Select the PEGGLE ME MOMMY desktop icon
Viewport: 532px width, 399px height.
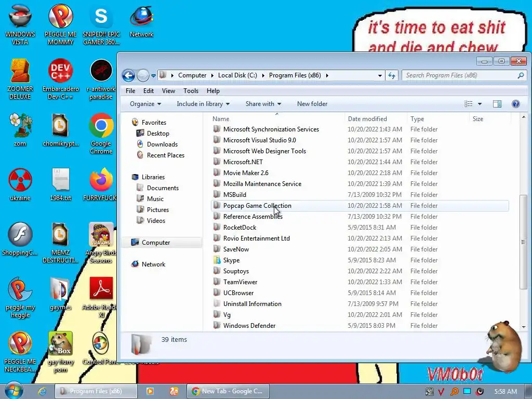coord(60,24)
